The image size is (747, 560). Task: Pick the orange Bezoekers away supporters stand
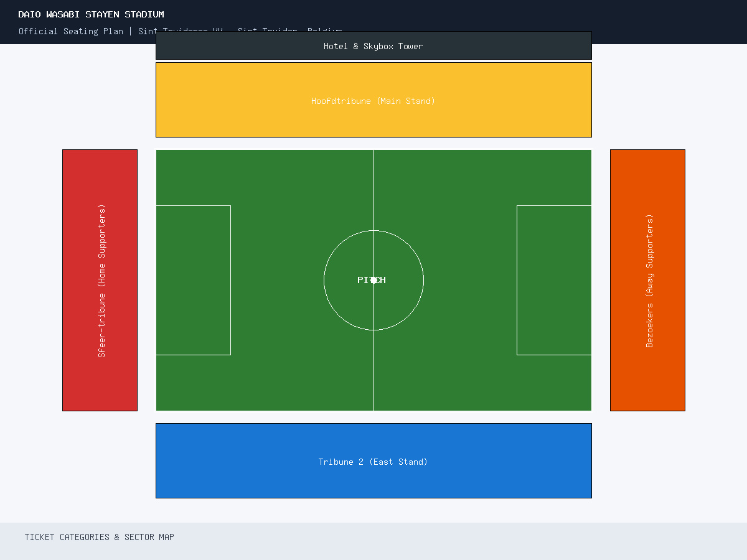tap(647, 280)
